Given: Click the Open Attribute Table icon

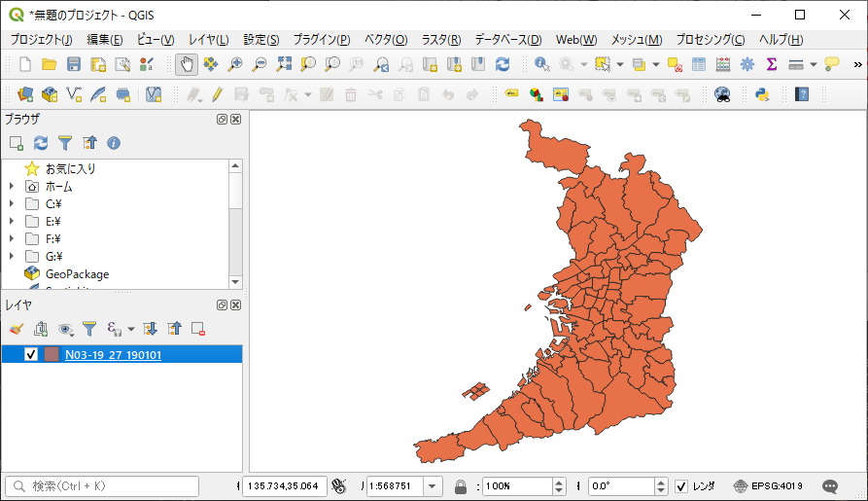Looking at the screenshot, I should pyautogui.click(x=699, y=64).
